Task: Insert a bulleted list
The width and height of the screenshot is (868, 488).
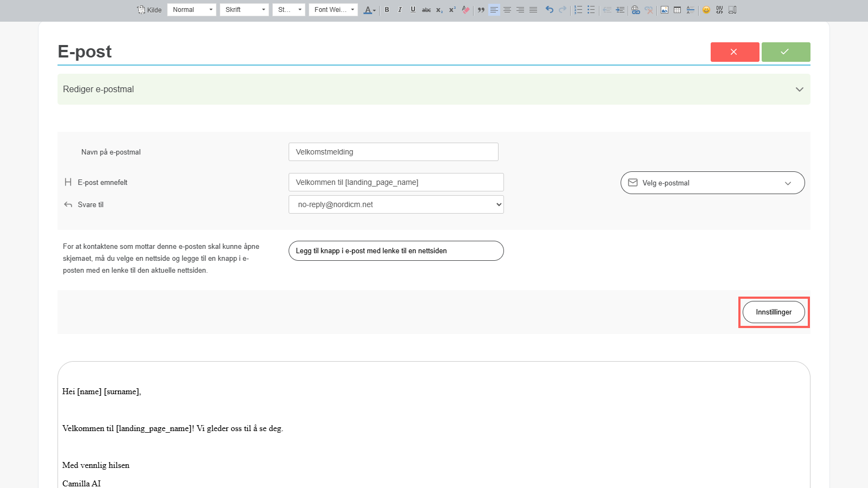Action: tap(591, 10)
